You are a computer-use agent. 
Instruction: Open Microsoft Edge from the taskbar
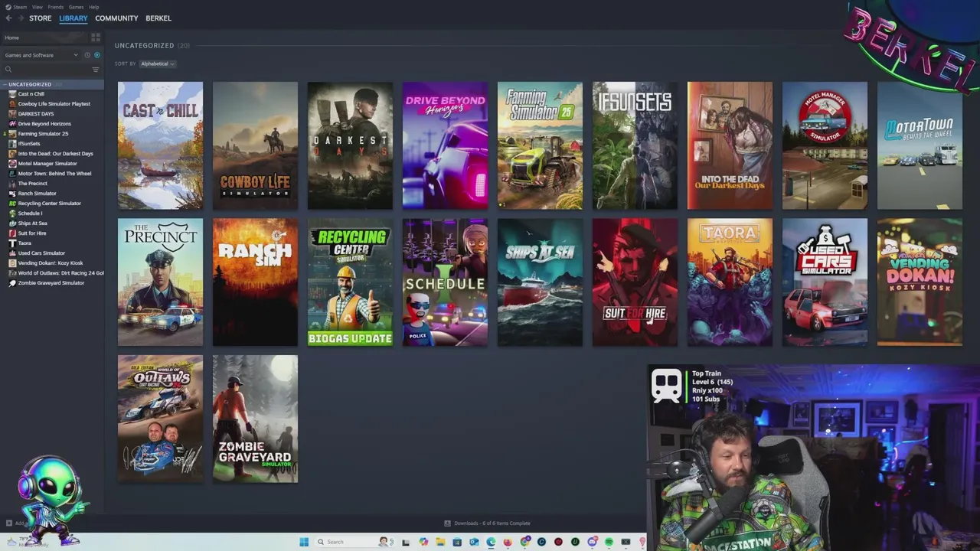tap(491, 542)
